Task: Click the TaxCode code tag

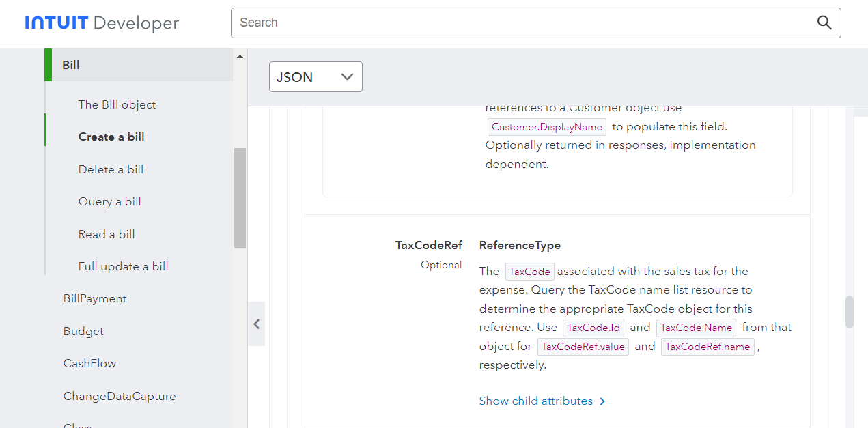Action: click(529, 272)
